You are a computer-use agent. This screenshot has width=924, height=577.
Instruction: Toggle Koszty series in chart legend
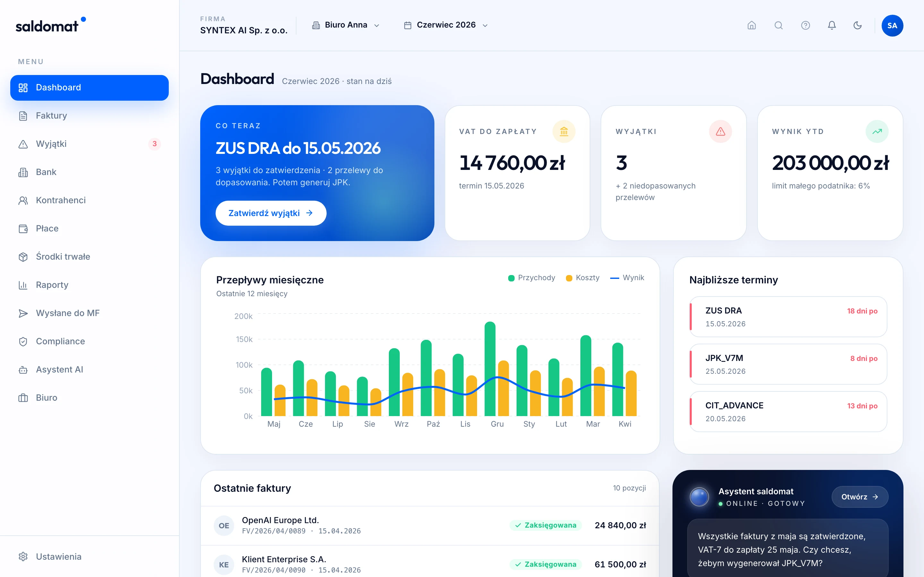coord(583,278)
